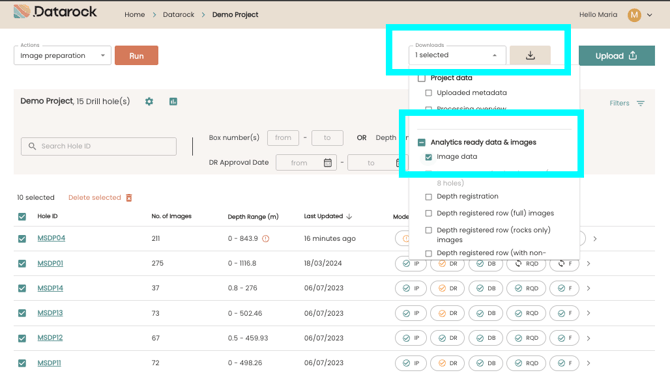
Task: Open the Actions Image preparation dropdown
Action: (x=62, y=56)
